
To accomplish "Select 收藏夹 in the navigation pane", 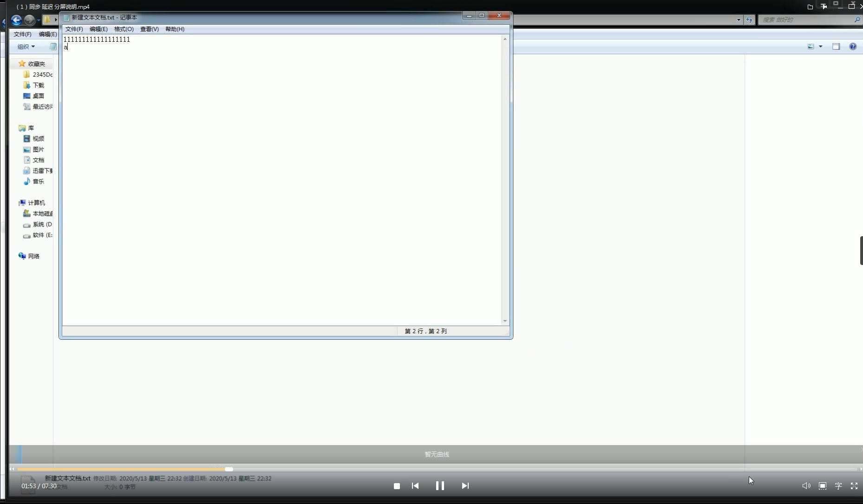I will point(36,64).
